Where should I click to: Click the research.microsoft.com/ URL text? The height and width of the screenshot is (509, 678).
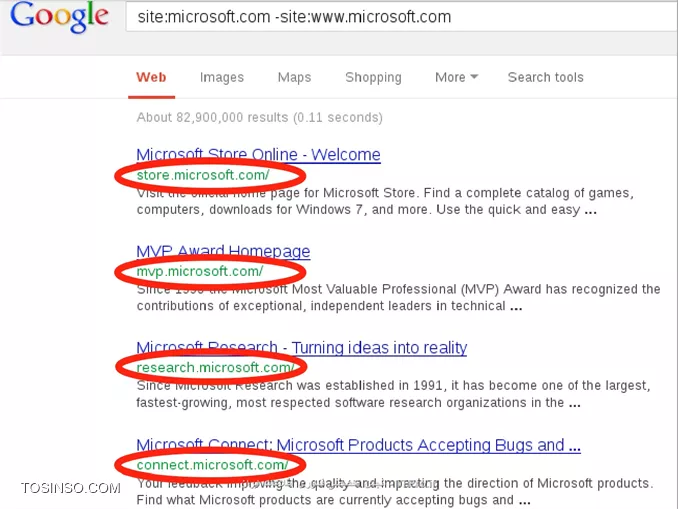215,368
